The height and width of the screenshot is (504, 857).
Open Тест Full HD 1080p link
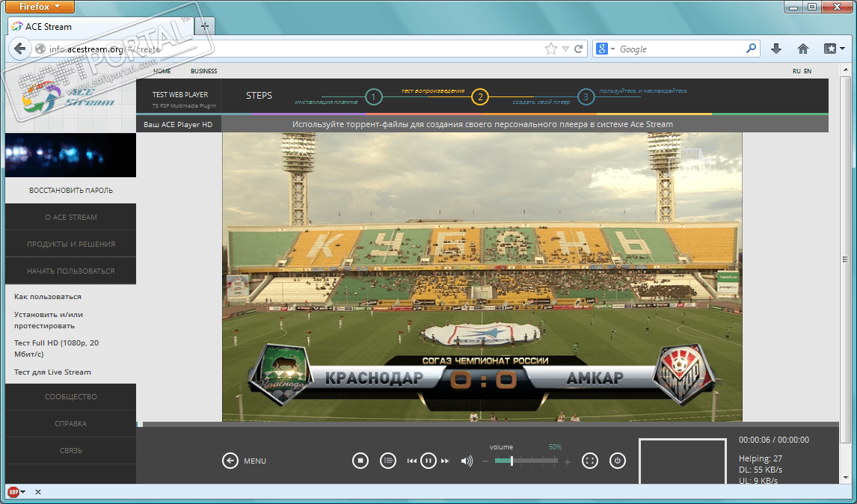(x=56, y=348)
